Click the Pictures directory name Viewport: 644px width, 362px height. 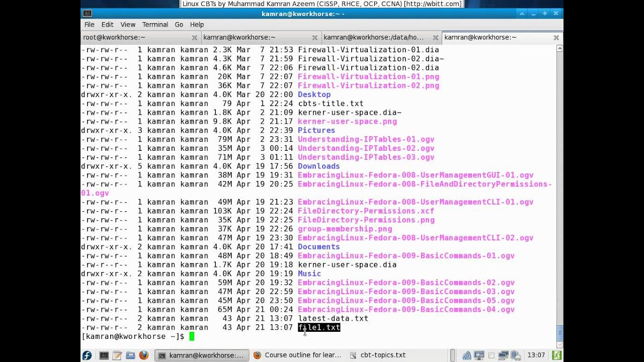tap(316, 130)
